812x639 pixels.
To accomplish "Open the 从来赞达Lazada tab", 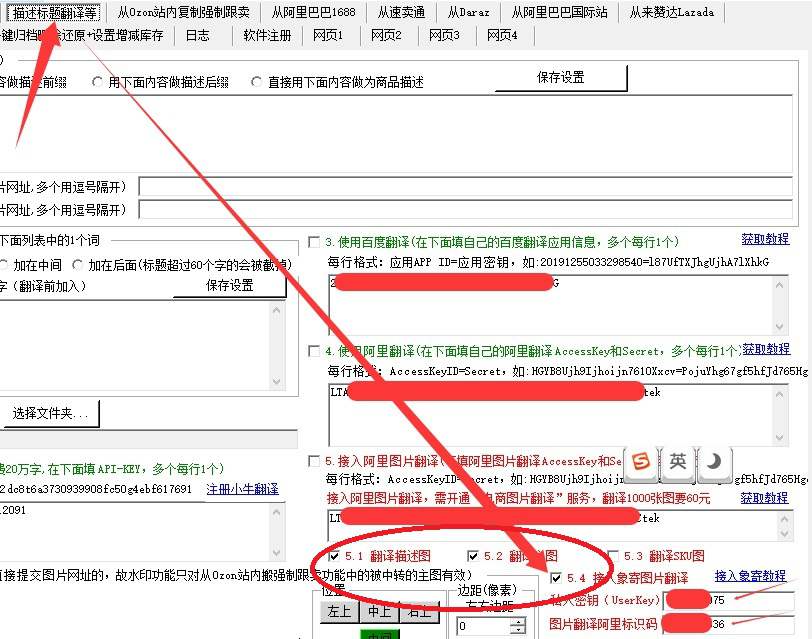I will [x=675, y=12].
